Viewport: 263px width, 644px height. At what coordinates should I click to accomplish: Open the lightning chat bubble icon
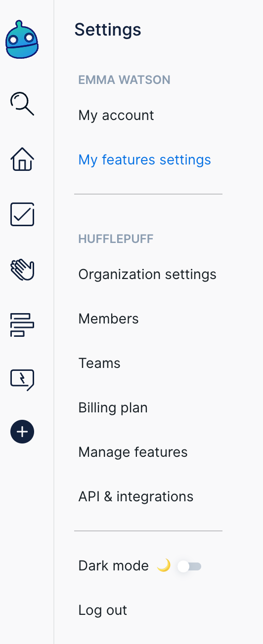point(22,380)
